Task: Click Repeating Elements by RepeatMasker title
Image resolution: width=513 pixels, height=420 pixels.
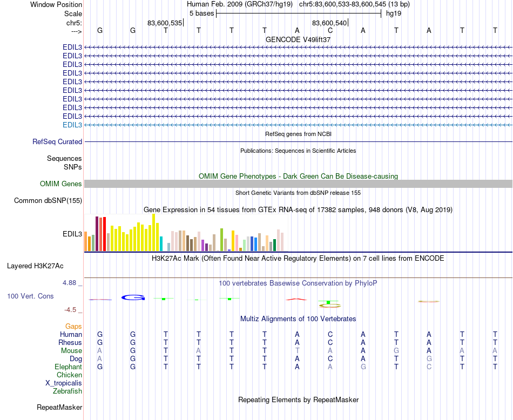Action: (x=298, y=400)
